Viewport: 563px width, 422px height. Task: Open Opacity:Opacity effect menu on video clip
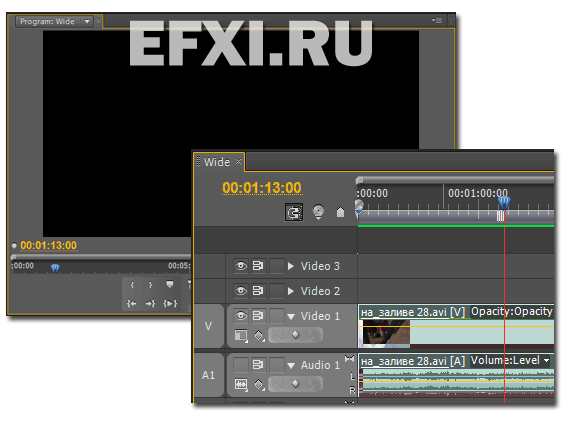[512, 311]
